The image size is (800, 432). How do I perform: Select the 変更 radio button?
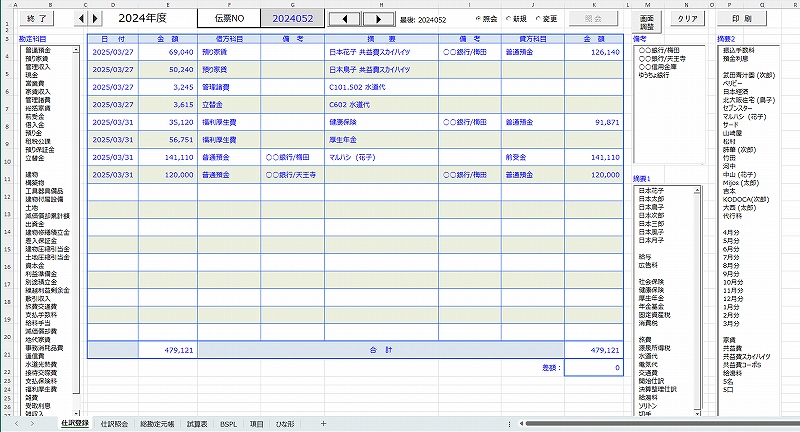click(x=540, y=19)
